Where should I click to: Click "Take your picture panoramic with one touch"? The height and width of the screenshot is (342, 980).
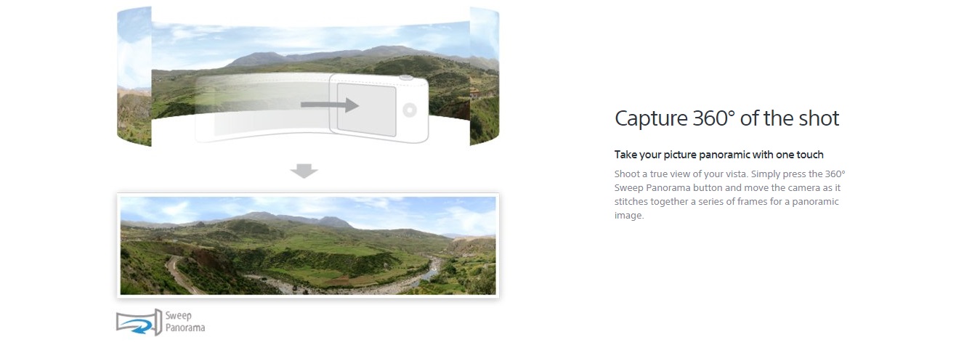pos(719,155)
